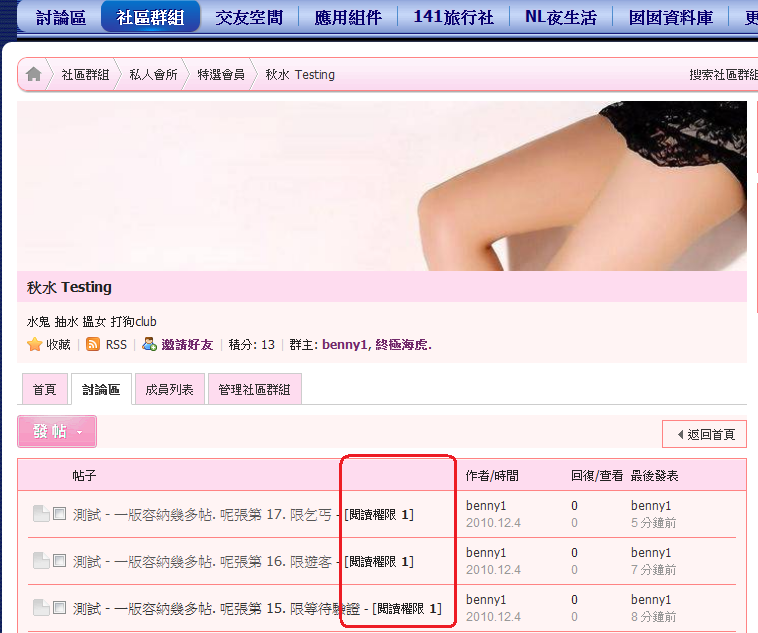Open NL夜生活 navigation item

click(561, 17)
